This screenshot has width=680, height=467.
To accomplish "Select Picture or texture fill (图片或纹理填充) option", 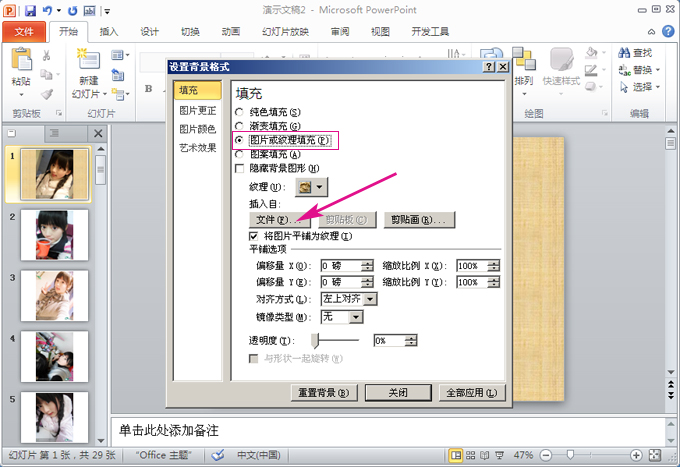I will [x=239, y=140].
